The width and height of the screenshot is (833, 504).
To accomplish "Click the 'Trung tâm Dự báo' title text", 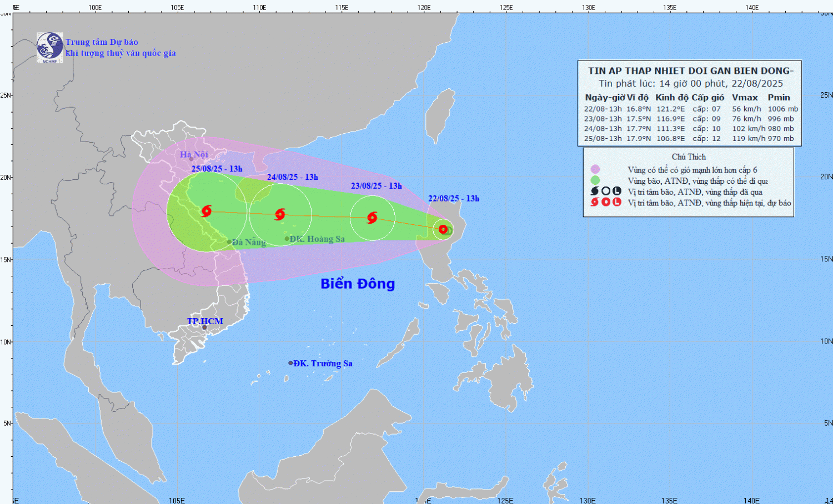I will 102,42.
